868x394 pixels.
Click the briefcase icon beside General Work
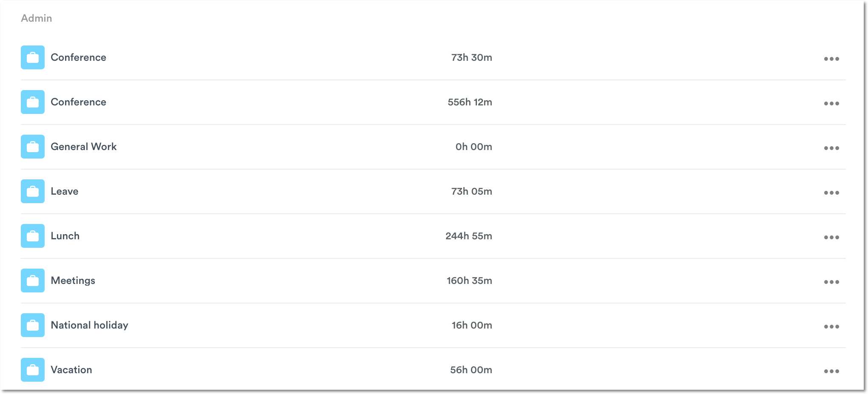pyautogui.click(x=33, y=147)
